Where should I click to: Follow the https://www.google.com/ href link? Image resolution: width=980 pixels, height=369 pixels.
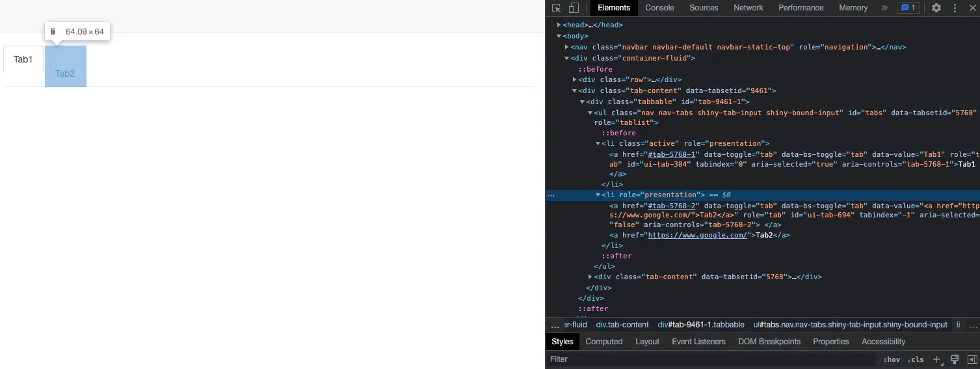698,235
